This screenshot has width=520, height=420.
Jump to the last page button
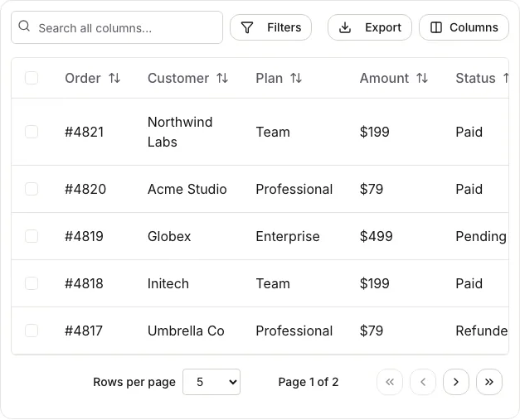click(489, 382)
